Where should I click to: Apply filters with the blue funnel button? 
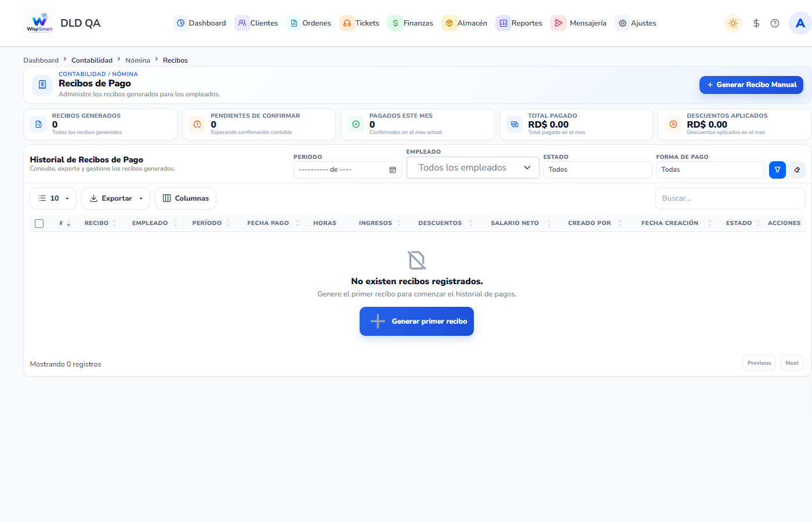[777, 170]
